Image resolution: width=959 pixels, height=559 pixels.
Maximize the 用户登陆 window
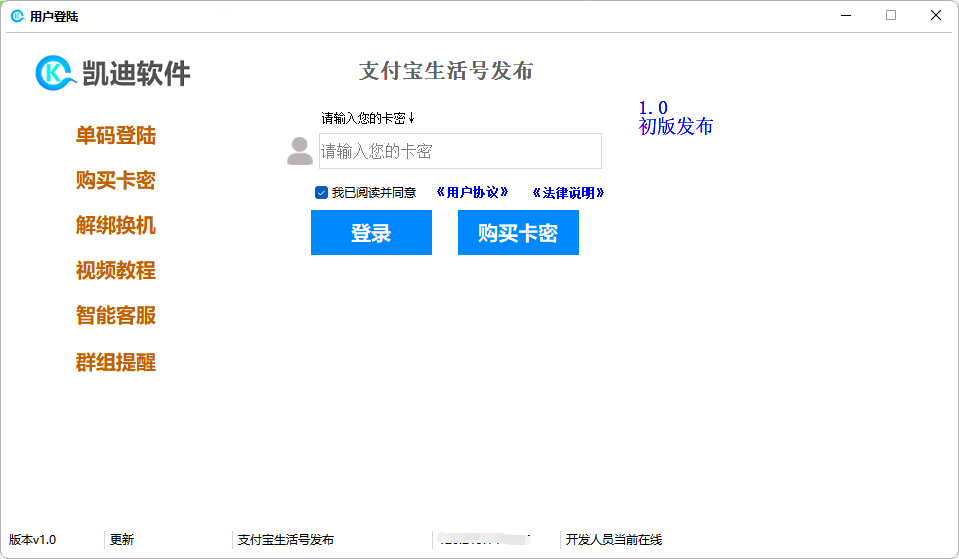click(891, 15)
